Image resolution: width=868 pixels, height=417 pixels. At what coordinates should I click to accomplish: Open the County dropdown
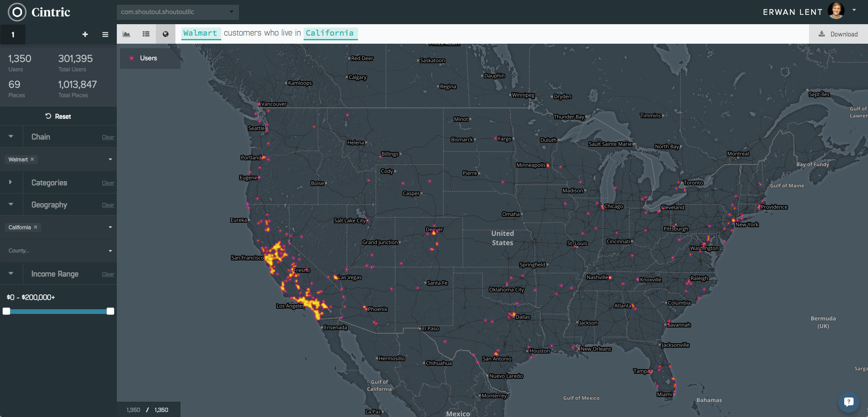pos(59,251)
